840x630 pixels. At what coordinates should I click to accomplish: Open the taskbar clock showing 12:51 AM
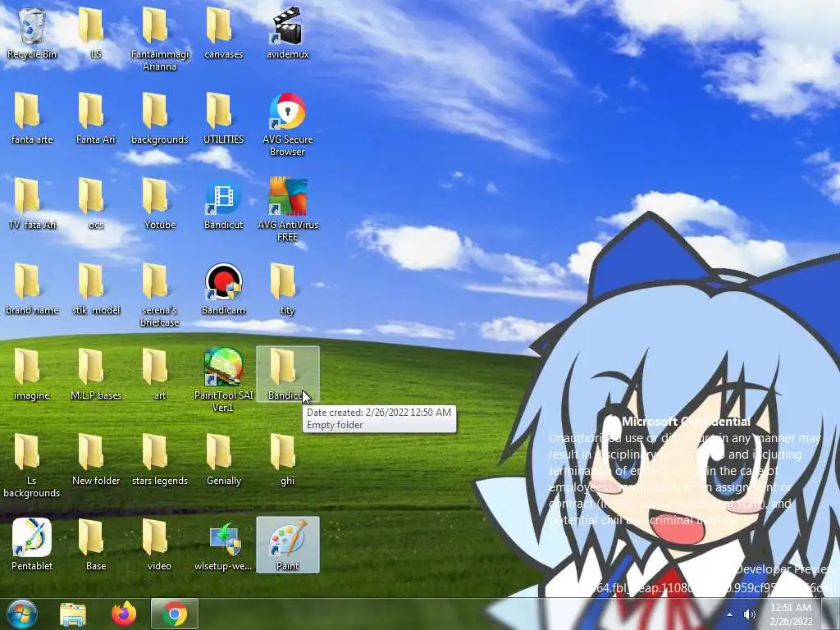click(791, 614)
